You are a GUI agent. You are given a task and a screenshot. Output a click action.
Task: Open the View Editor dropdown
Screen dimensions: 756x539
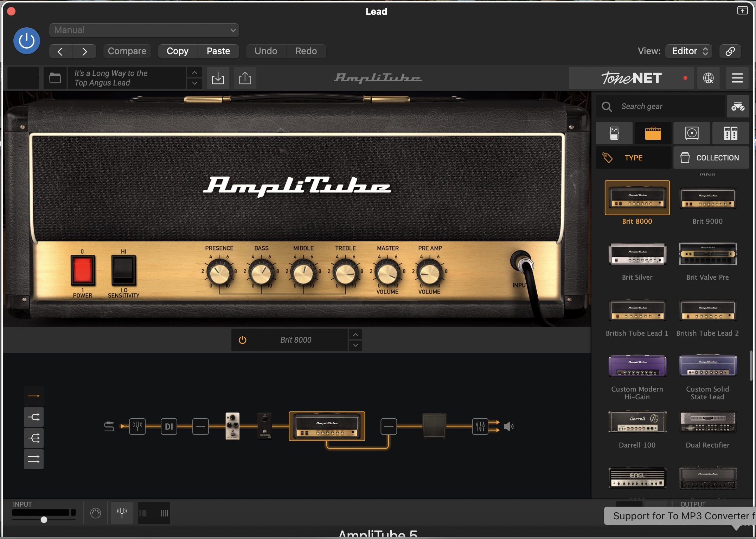tap(689, 51)
